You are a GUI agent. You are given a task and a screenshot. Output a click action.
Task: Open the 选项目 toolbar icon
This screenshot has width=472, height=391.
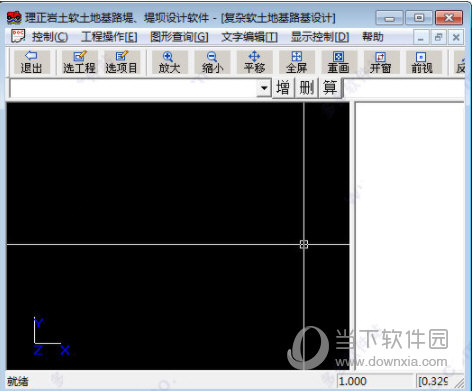click(x=121, y=62)
